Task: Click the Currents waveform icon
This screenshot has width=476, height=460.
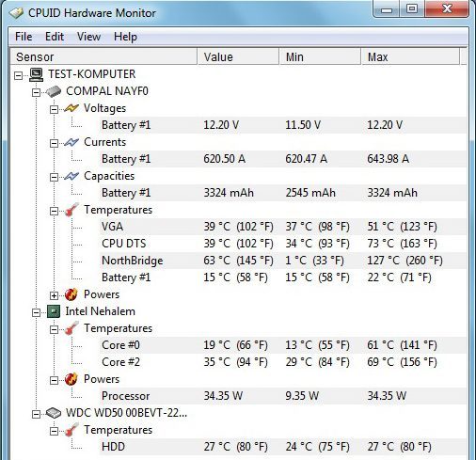Action: (x=71, y=142)
